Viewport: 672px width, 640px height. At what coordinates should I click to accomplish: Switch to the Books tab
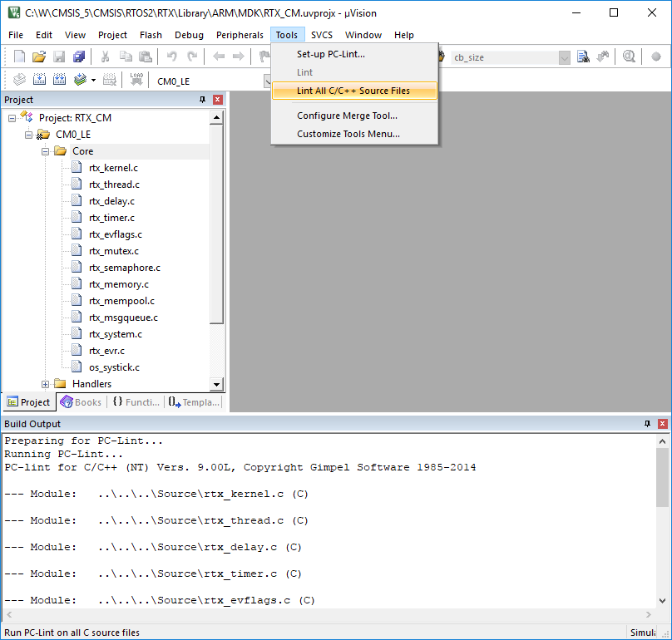(81, 402)
